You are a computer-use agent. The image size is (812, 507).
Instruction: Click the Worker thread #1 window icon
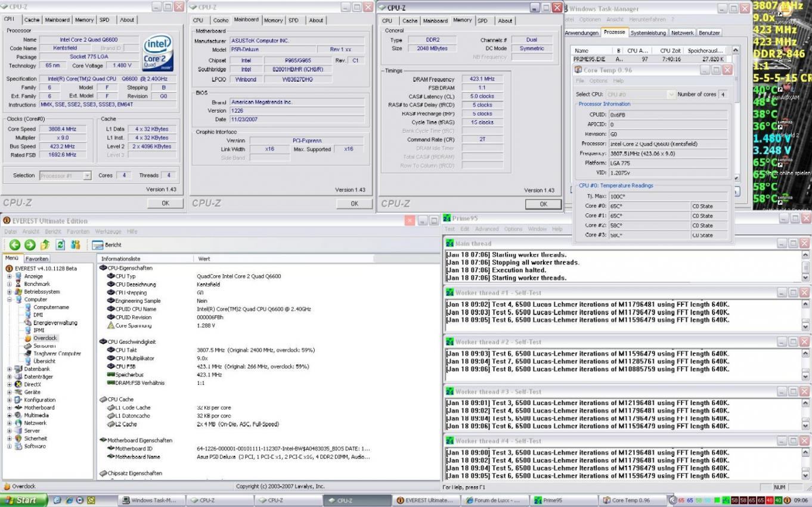450,293
